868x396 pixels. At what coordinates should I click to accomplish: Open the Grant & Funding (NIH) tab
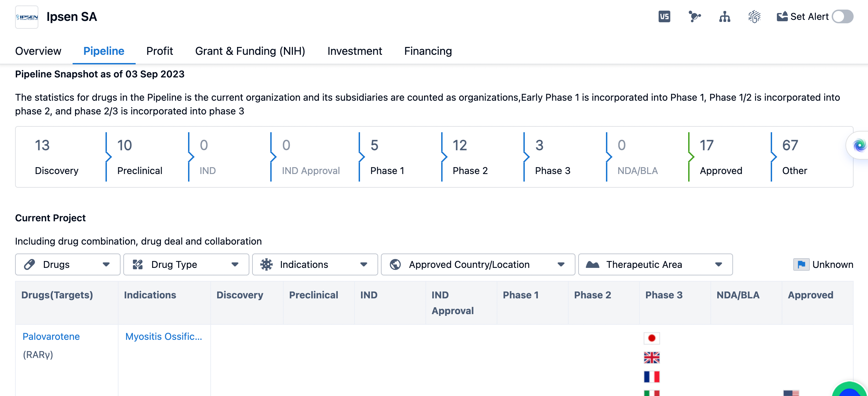[x=250, y=51]
